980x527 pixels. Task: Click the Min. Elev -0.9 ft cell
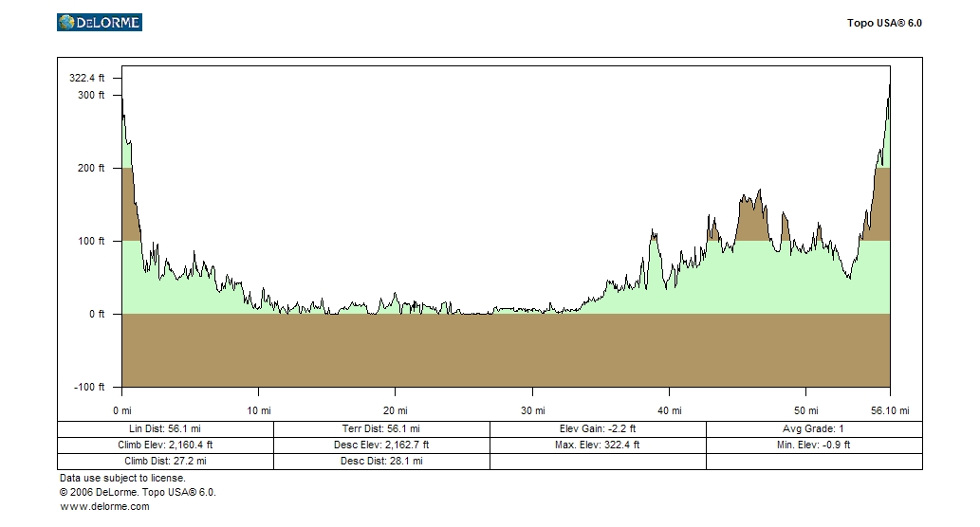coord(814,445)
